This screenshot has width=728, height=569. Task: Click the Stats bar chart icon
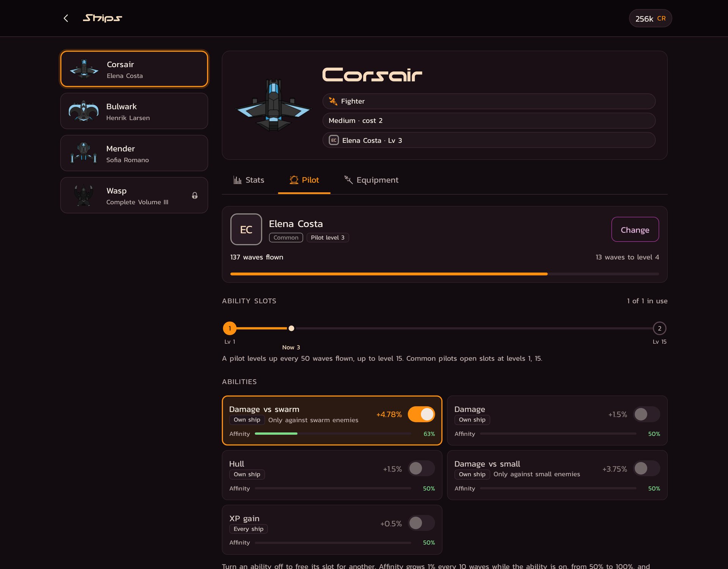point(237,180)
